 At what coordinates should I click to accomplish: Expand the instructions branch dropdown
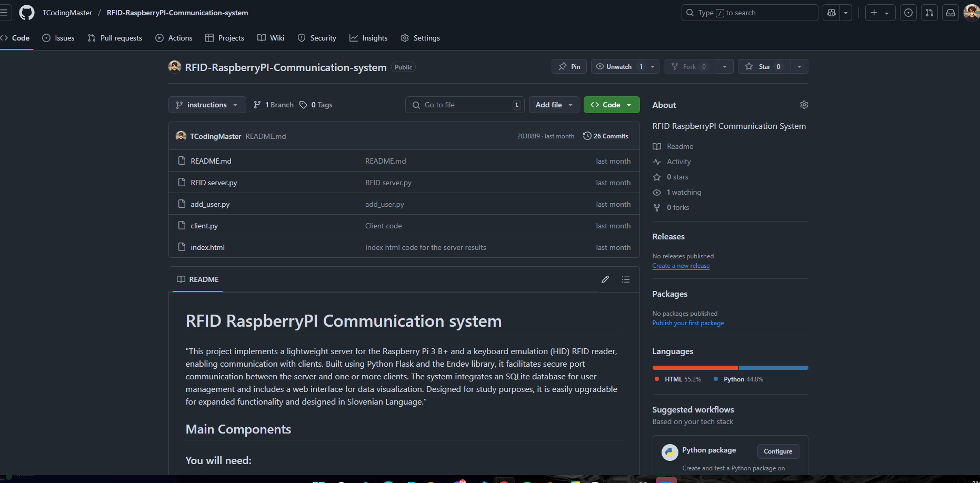click(207, 105)
